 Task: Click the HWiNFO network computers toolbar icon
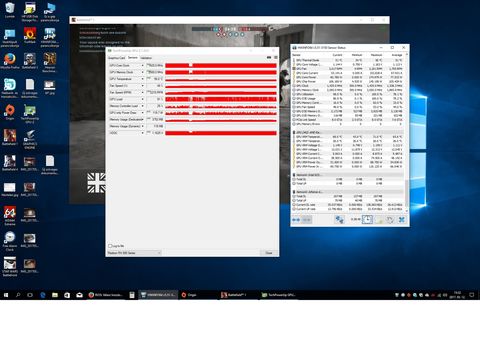point(339,219)
